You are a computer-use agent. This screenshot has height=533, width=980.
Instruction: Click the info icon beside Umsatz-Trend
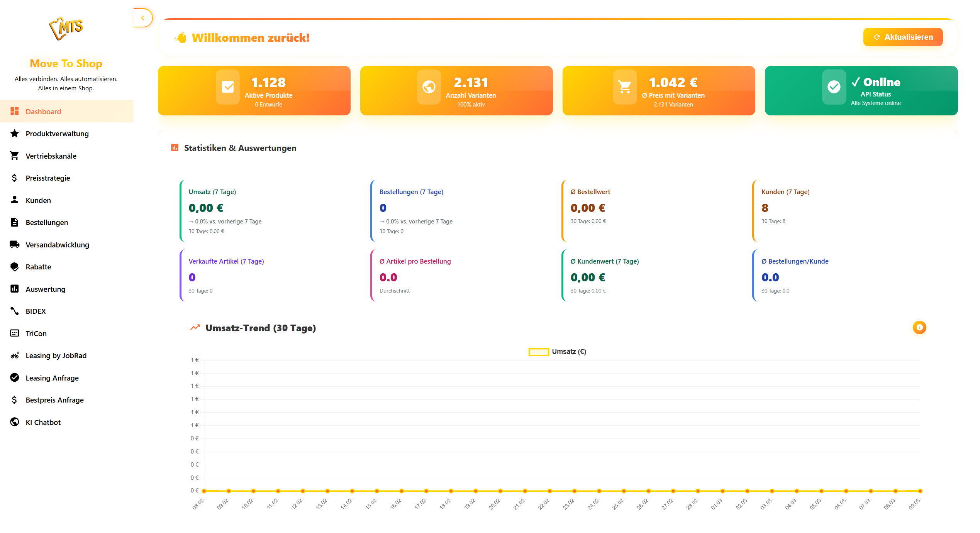[919, 328]
